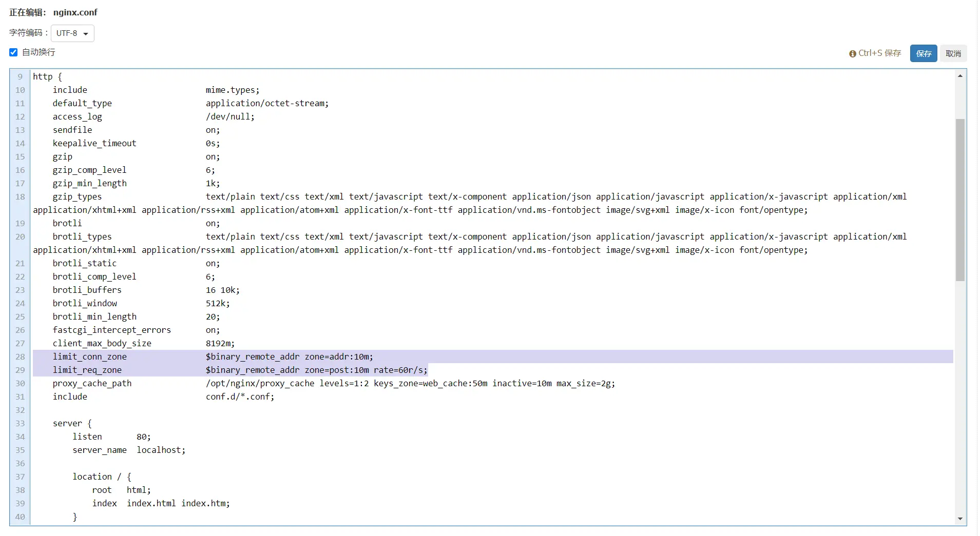Click the 'brotli_min_length' directive
980x536 pixels.
click(94, 316)
